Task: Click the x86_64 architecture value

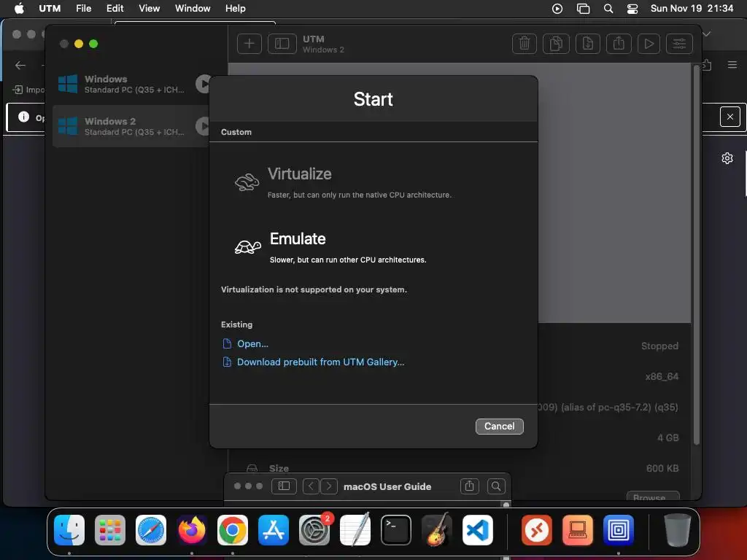Action: point(662,377)
